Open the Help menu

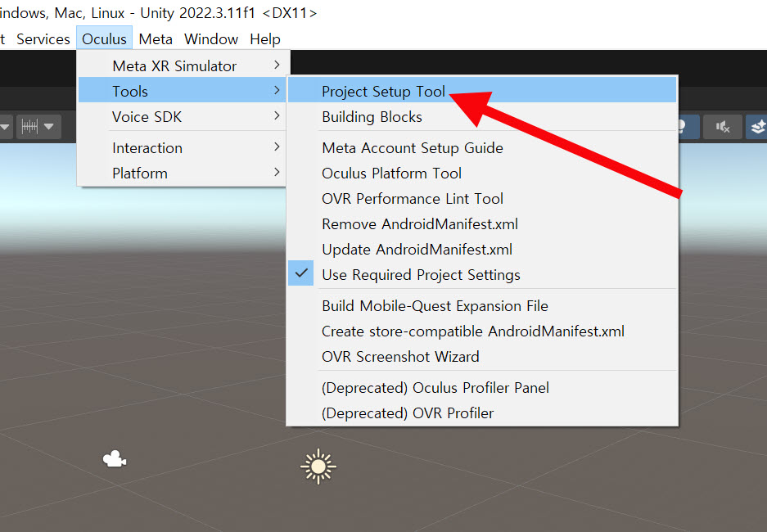pos(265,39)
